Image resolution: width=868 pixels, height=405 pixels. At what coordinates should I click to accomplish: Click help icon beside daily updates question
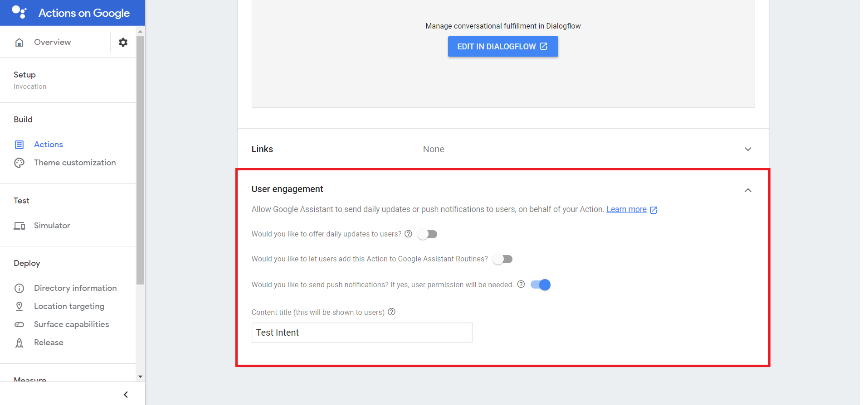click(408, 234)
